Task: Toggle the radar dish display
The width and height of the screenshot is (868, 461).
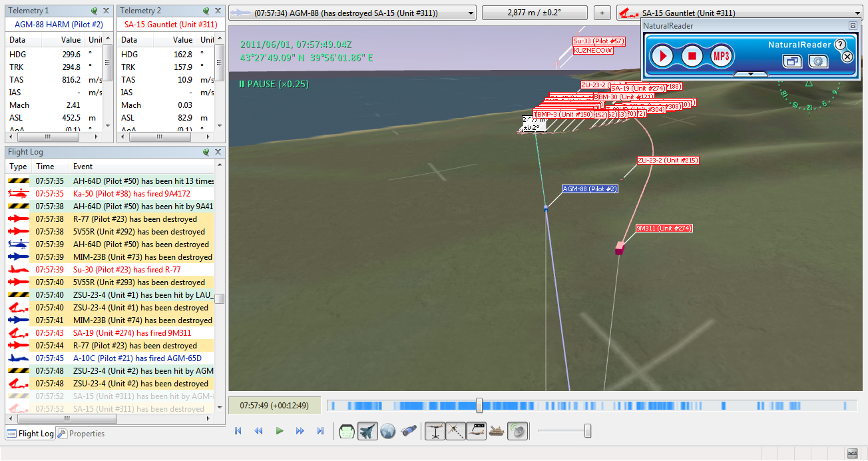Action: pyautogui.click(x=517, y=431)
